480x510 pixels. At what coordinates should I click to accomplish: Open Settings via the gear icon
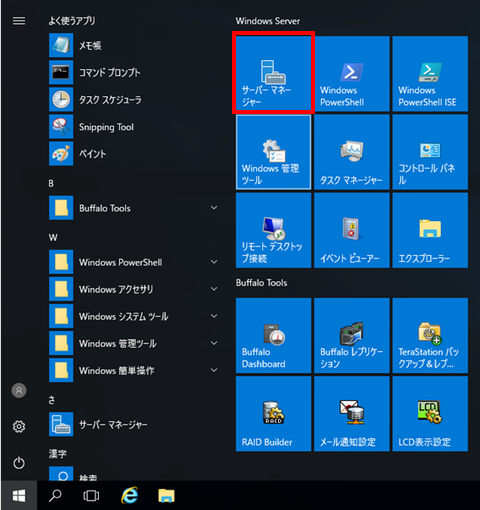click(19, 426)
